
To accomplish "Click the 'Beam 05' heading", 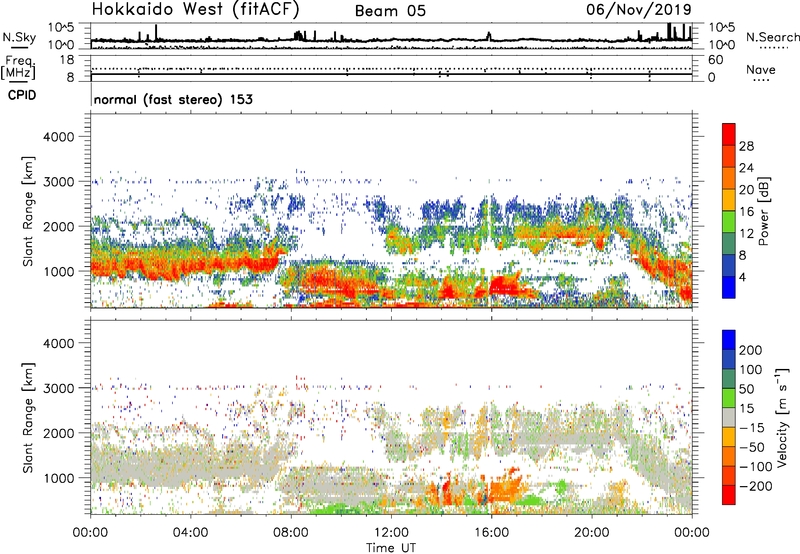I will click(x=390, y=11).
